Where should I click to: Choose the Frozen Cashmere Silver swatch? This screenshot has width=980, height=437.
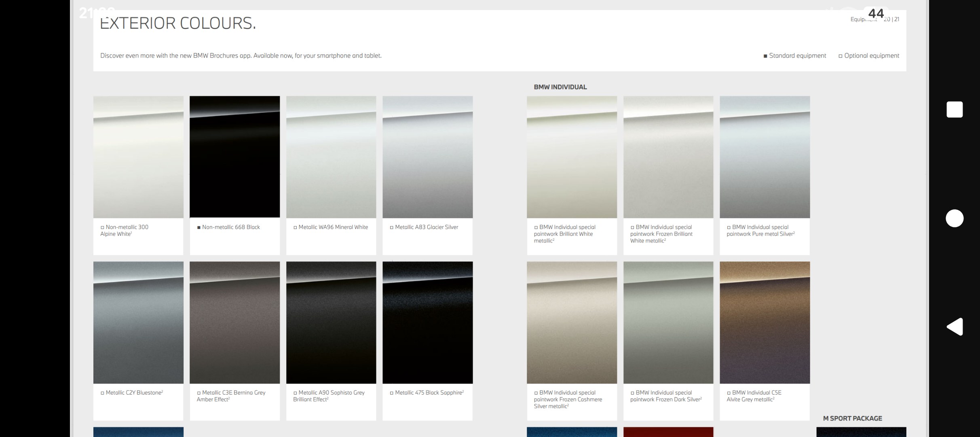pyautogui.click(x=572, y=322)
